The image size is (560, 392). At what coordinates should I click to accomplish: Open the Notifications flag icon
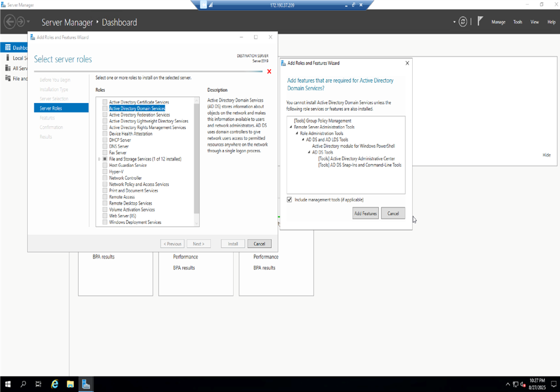[480, 21]
